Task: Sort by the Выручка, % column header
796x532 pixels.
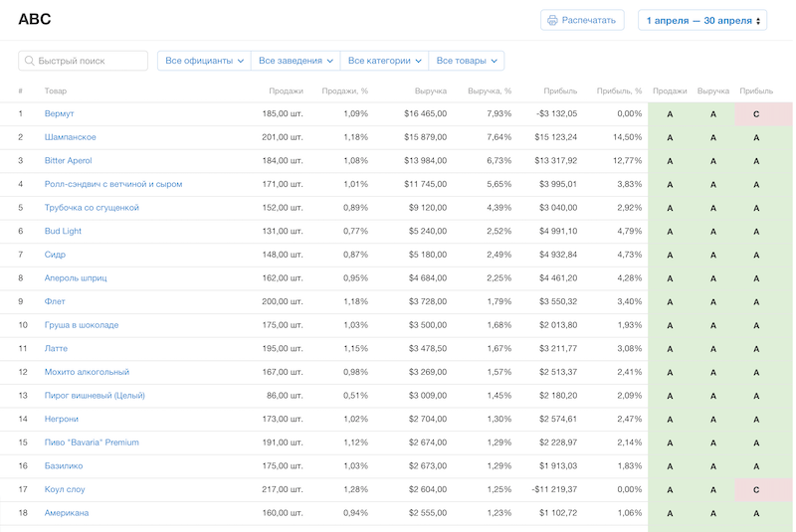Action: click(490, 90)
